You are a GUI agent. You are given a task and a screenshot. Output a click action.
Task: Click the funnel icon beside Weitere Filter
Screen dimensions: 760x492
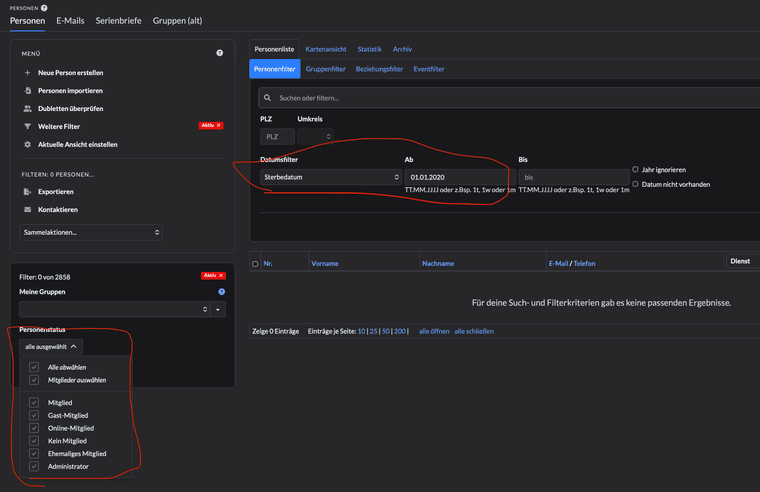tap(28, 127)
